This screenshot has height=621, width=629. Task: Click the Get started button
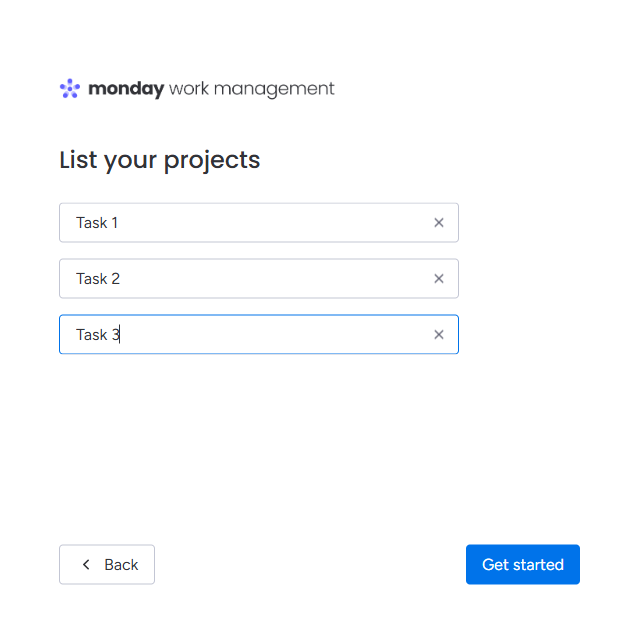[x=522, y=565]
